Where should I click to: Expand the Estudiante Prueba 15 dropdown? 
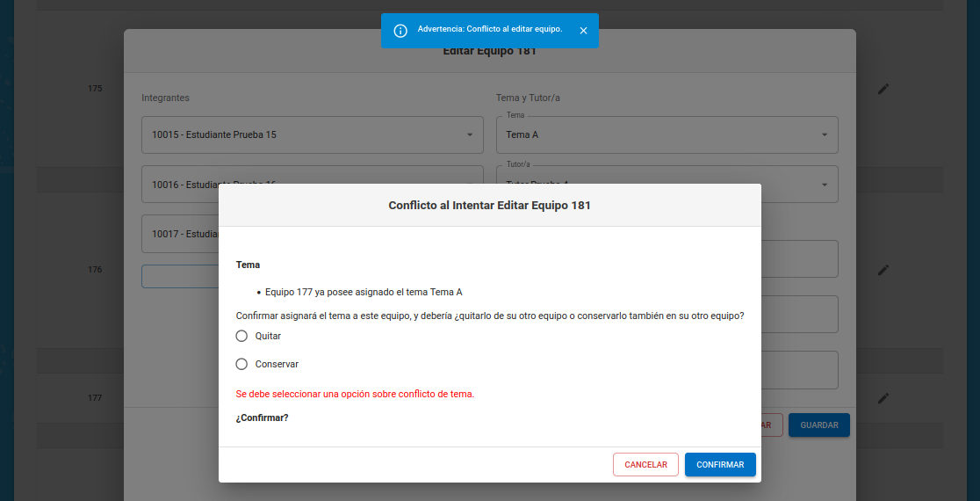pos(469,134)
